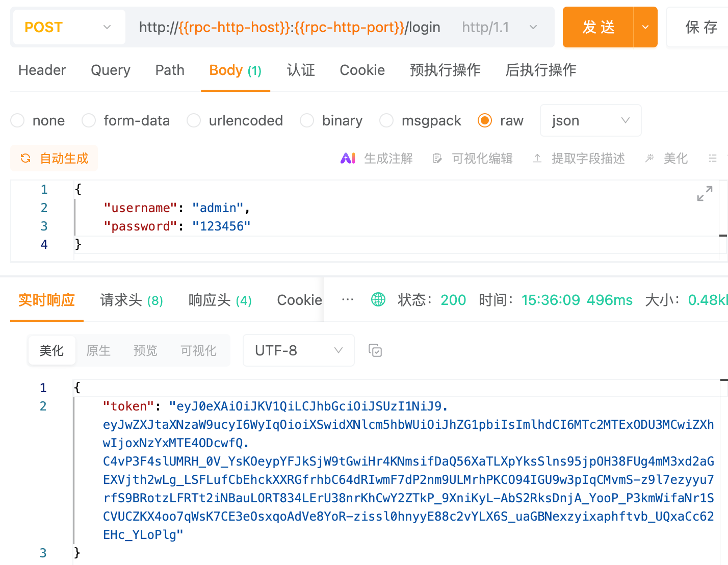Open the http/1.1 protocol dropdown
This screenshot has width=728, height=565.
(x=499, y=27)
